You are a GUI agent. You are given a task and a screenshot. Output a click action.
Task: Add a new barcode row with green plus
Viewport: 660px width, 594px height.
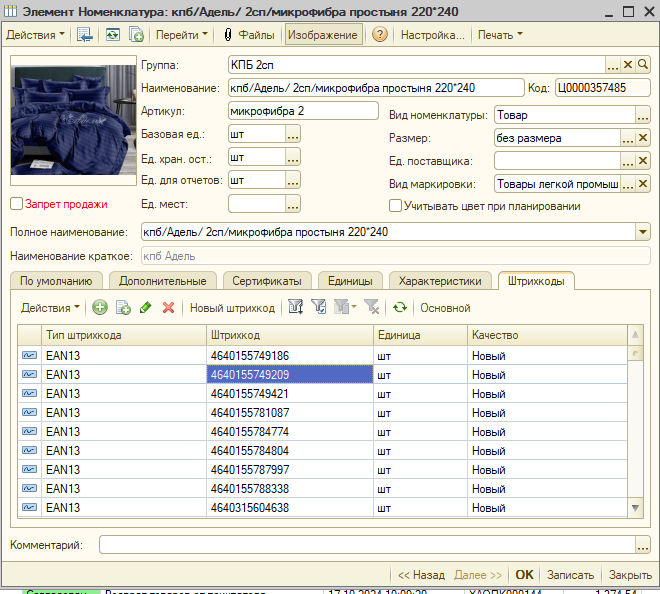tap(100, 307)
